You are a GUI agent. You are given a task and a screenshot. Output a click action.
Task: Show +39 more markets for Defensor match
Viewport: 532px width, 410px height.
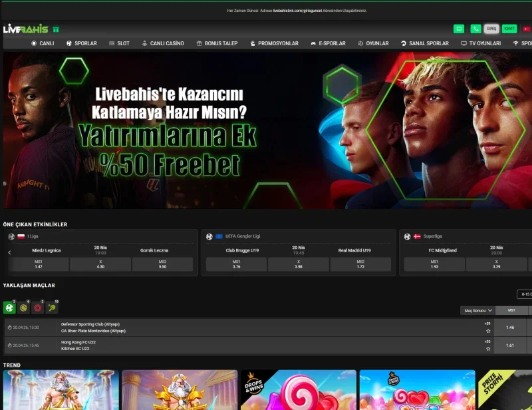(487, 323)
